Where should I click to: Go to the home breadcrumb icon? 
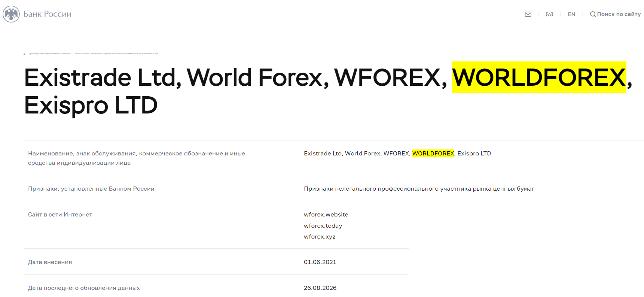click(24, 54)
